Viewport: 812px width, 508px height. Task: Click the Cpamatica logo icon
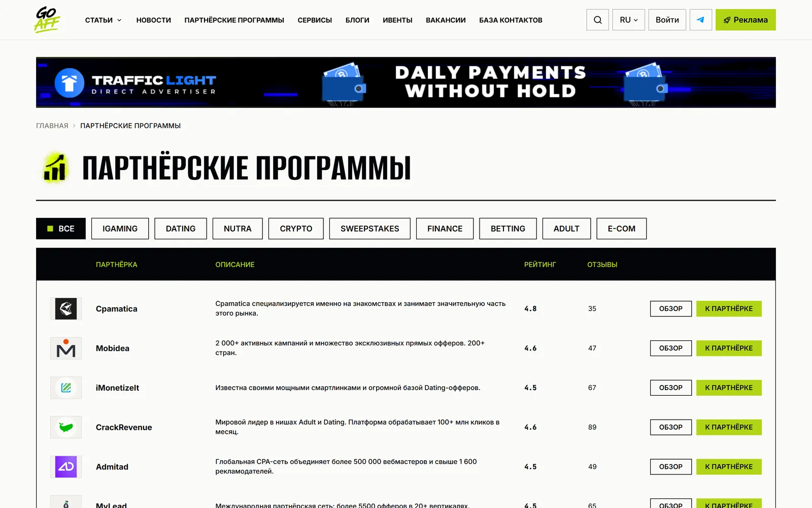(66, 309)
